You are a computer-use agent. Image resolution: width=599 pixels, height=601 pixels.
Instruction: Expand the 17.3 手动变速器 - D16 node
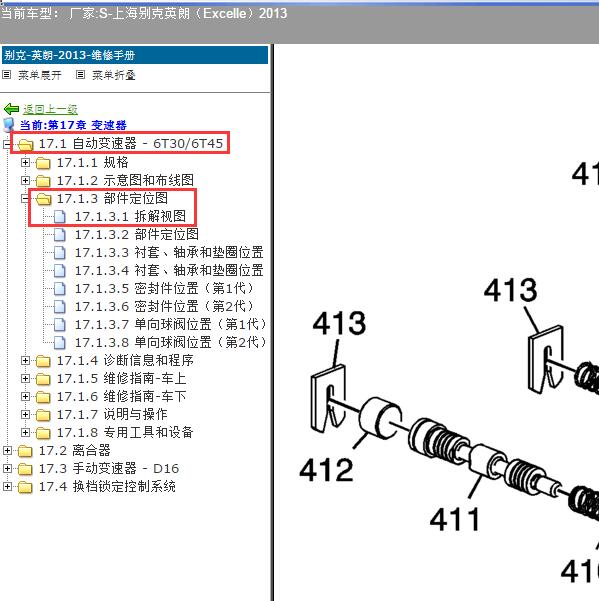pos(7,469)
